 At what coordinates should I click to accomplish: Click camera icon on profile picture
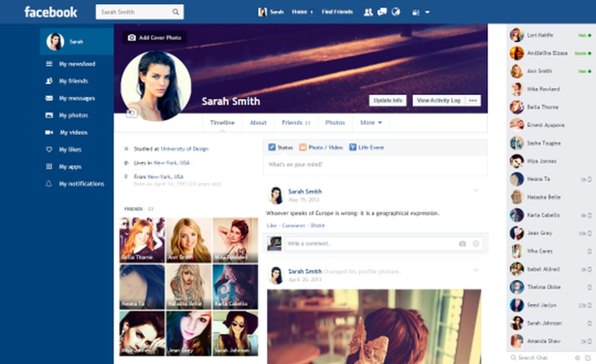pos(131,113)
